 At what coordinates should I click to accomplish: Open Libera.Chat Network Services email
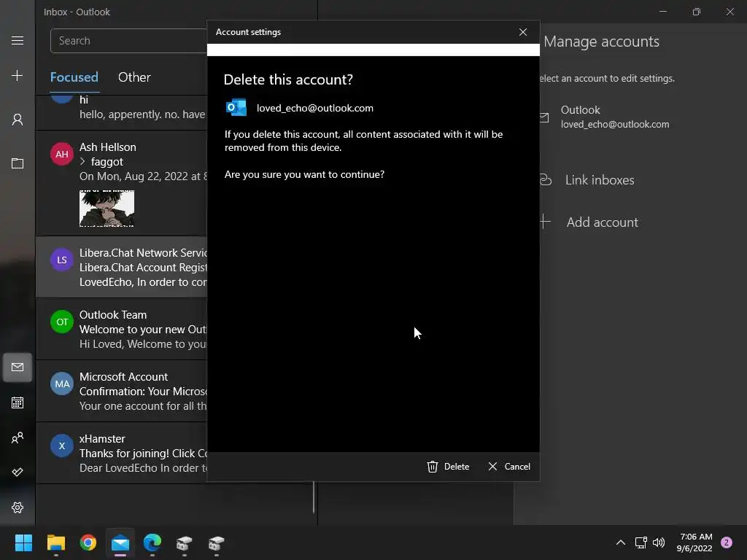point(122,267)
